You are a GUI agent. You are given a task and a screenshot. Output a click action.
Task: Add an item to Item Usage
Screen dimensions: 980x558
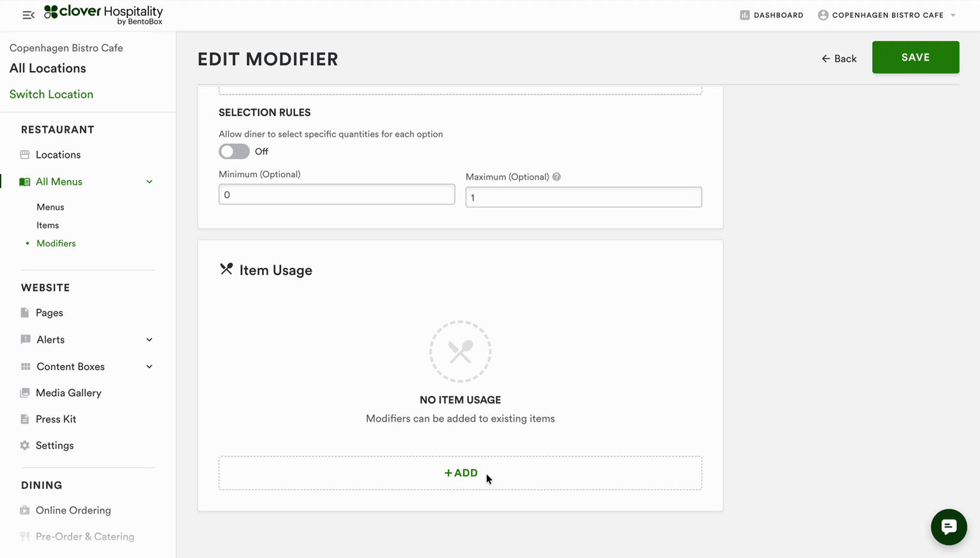click(460, 473)
